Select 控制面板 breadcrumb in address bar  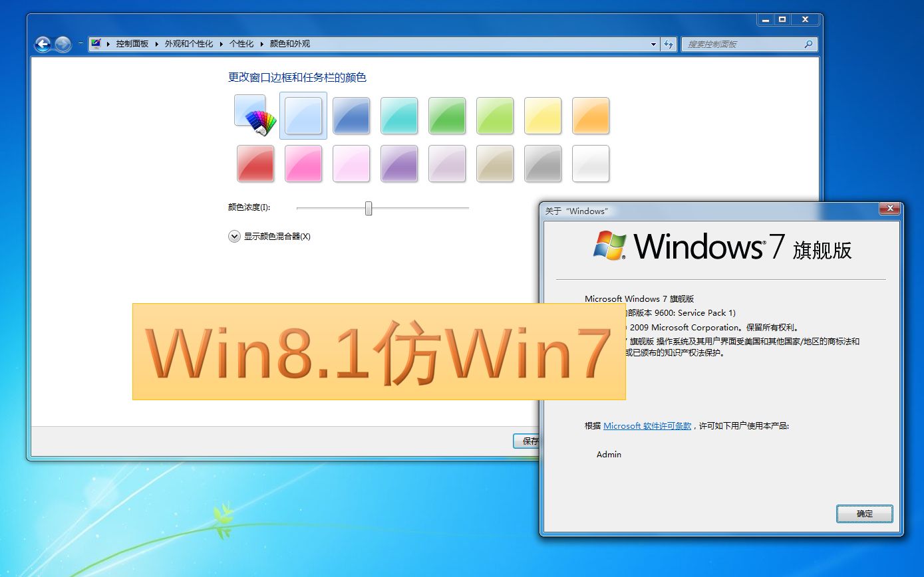pyautogui.click(x=132, y=44)
